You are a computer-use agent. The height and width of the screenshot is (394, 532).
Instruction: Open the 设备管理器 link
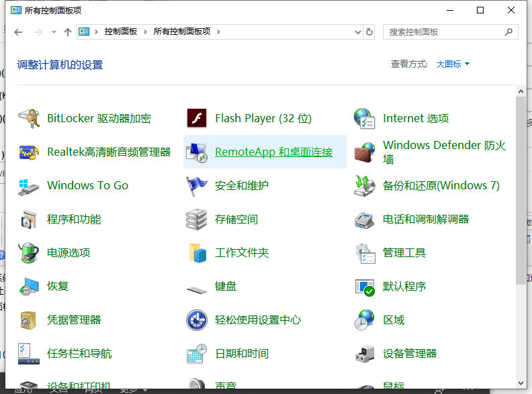point(410,354)
